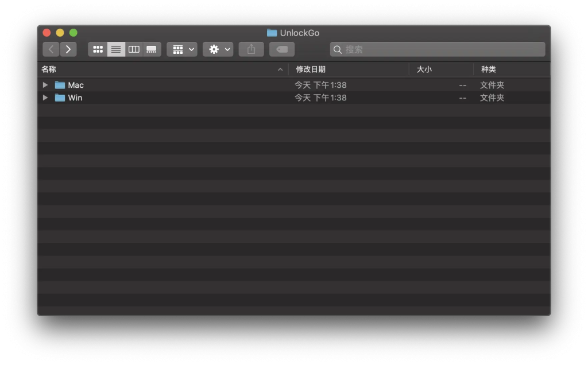Go back to previous folder

51,49
